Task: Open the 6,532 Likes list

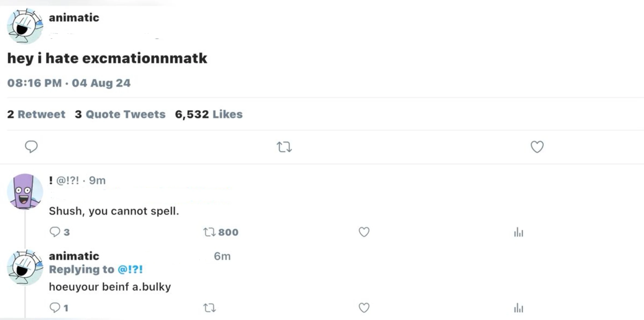Action: point(209,114)
